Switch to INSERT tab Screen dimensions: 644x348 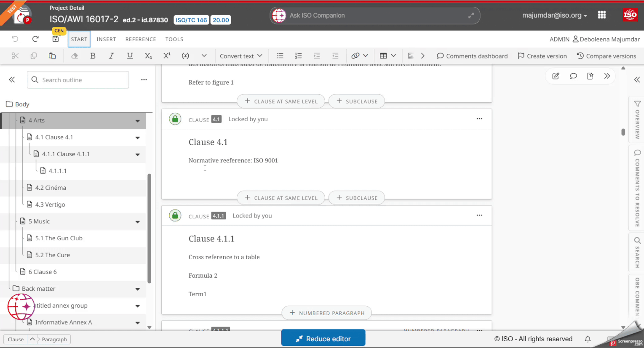(x=106, y=39)
